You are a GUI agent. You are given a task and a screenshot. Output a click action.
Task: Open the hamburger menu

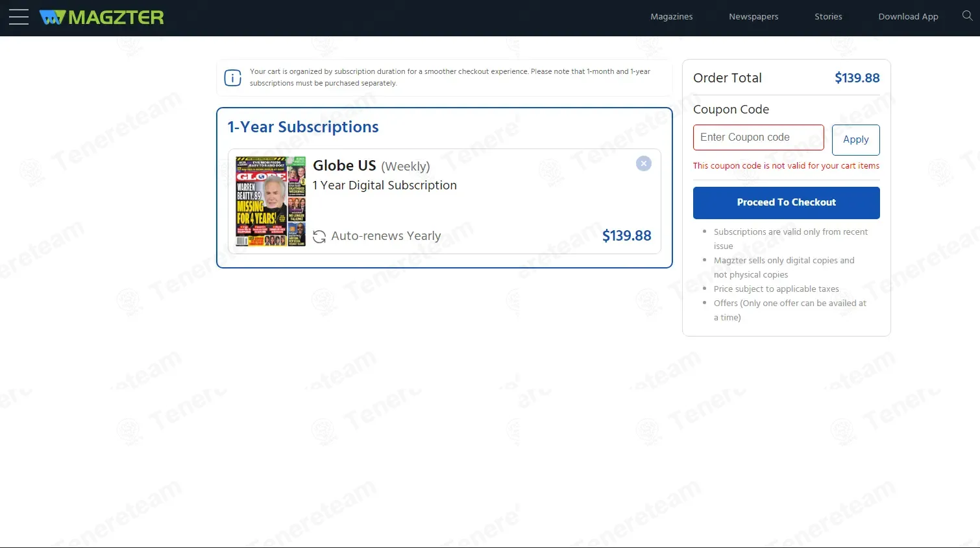point(19,17)
